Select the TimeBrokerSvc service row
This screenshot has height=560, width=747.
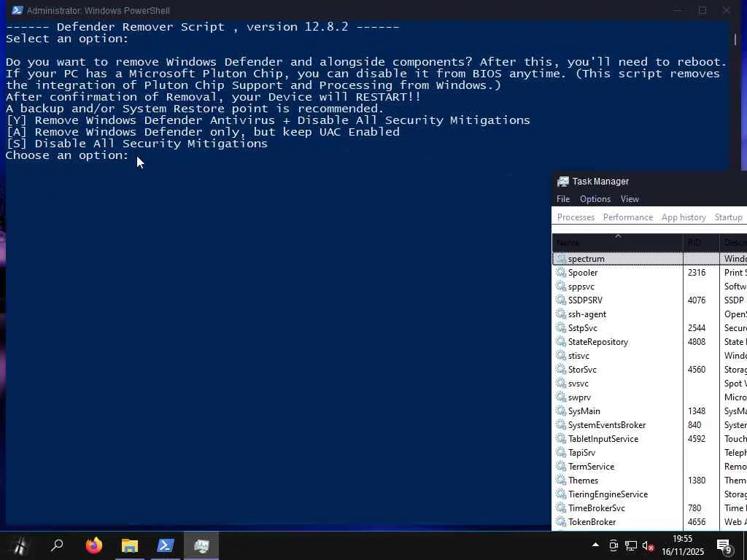click(649, 507)
